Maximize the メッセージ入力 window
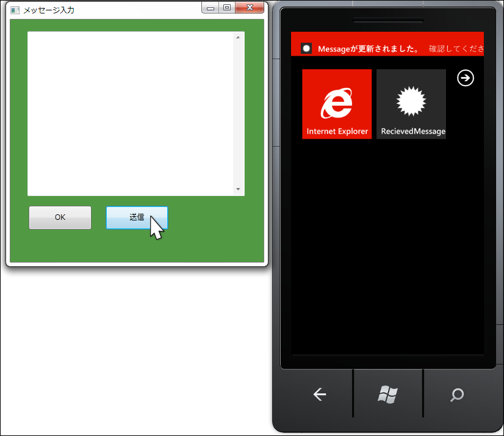 [227, 8]
